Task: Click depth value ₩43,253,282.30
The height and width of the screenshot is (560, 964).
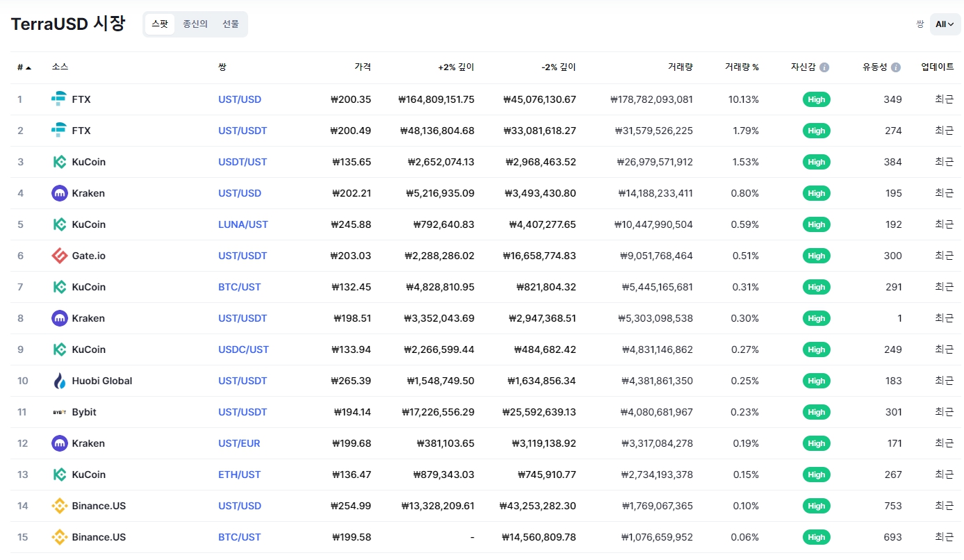Action: point(538,506)
